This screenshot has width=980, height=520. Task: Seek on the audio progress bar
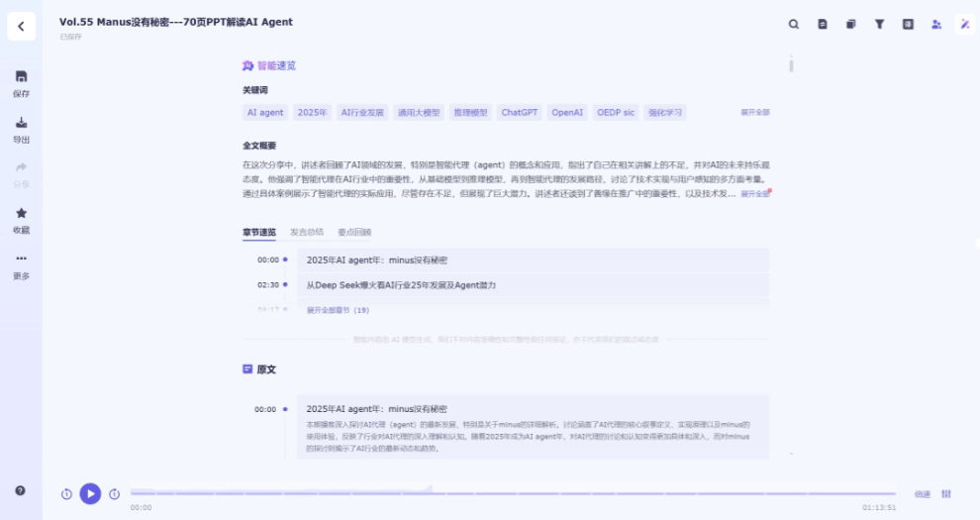point(513,493)
